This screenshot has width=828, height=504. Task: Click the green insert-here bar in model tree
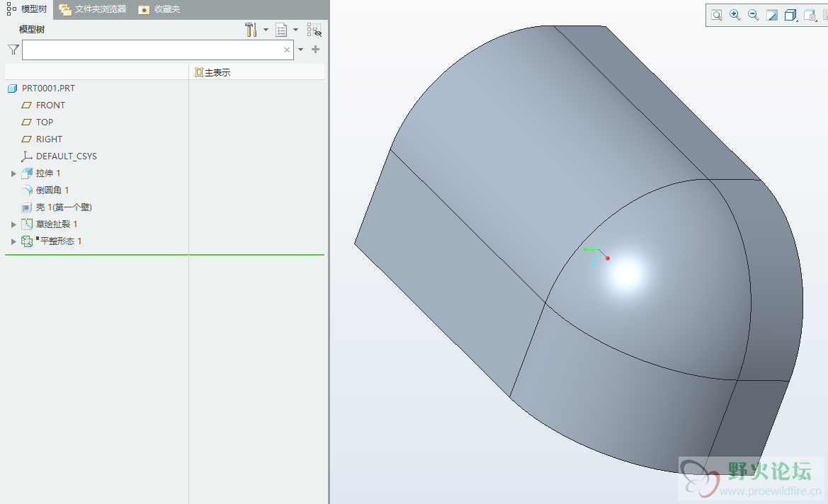(x=165, y=255)
